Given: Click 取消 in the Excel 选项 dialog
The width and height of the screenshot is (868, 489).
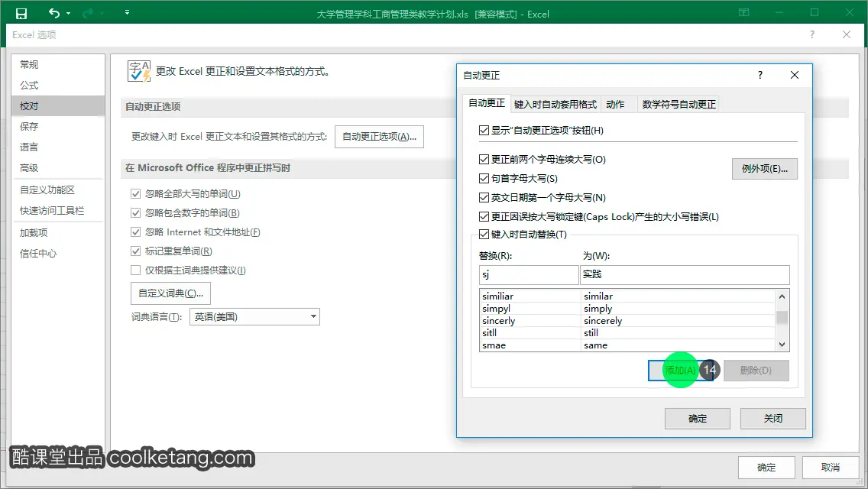Looking at the screenshot, I should (x=831, y=468).
